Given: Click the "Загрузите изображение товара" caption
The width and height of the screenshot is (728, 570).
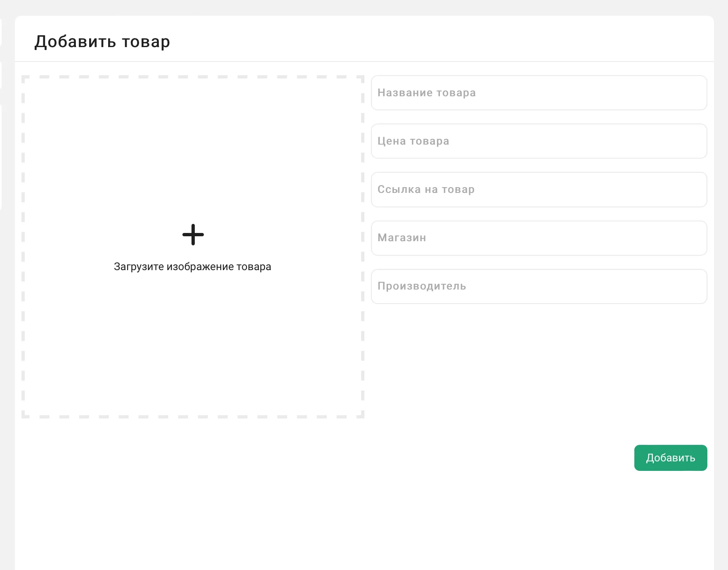Looking at the screenshot, I should (x=192, y=267).
